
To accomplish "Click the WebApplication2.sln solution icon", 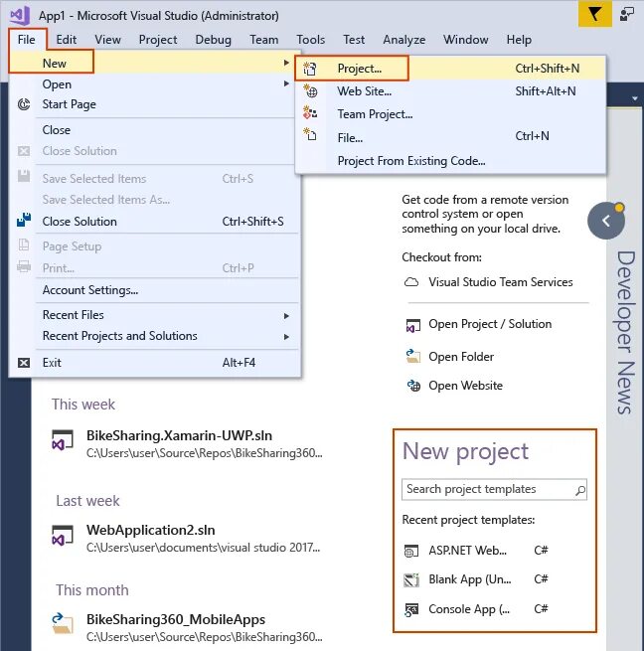I will 63,536.
